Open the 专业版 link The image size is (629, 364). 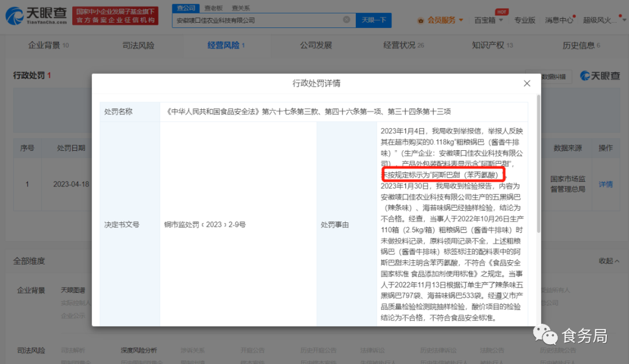coord(525,20)
